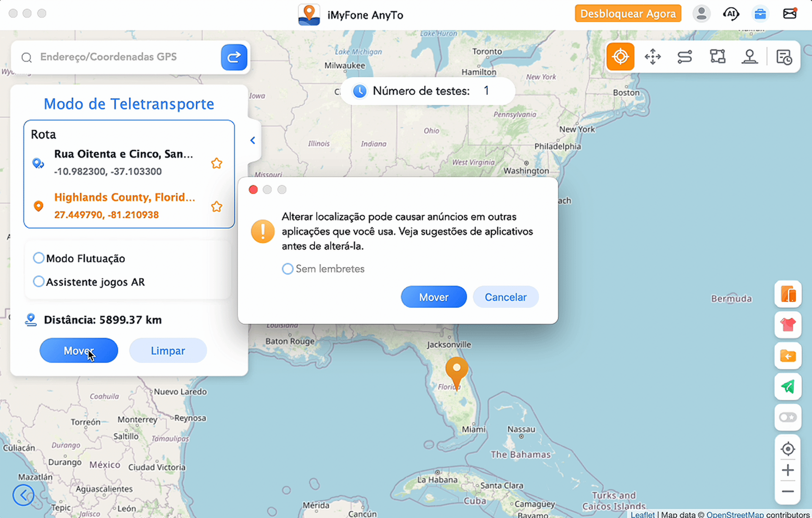
Task: Open the history records icon
Action: click(x=784, y=57)
